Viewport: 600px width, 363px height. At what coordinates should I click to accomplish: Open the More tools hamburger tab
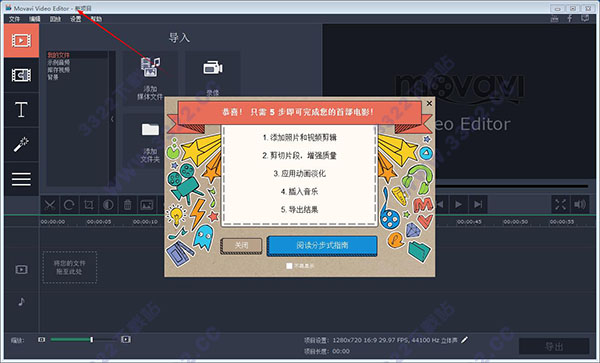21,179
